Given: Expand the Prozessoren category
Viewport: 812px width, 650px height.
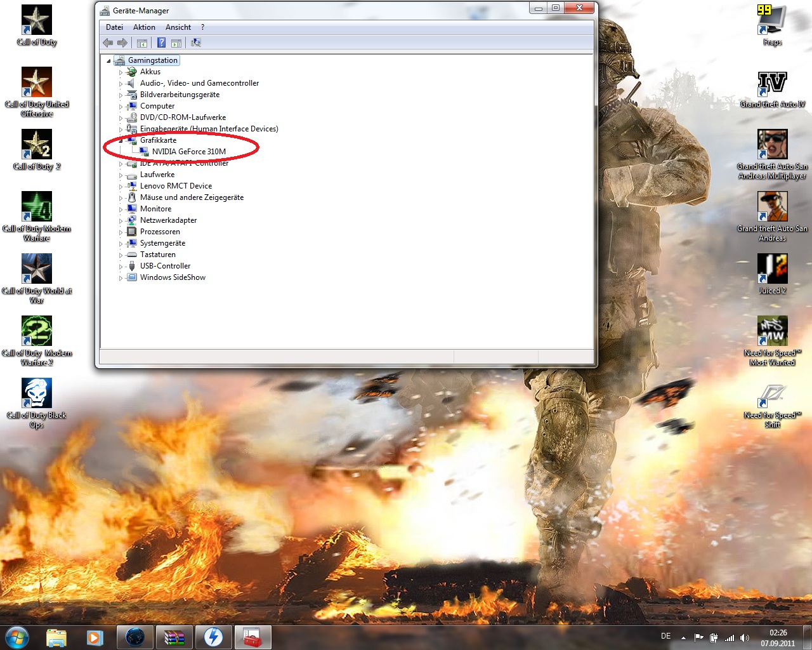Looking at the screenshot, I should pyautogui.click(x=121, y=232).
